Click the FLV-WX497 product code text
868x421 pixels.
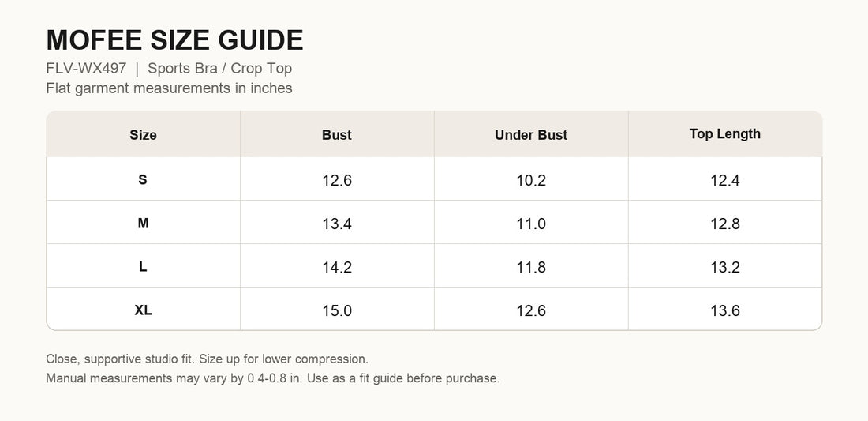tap(86, 69)
